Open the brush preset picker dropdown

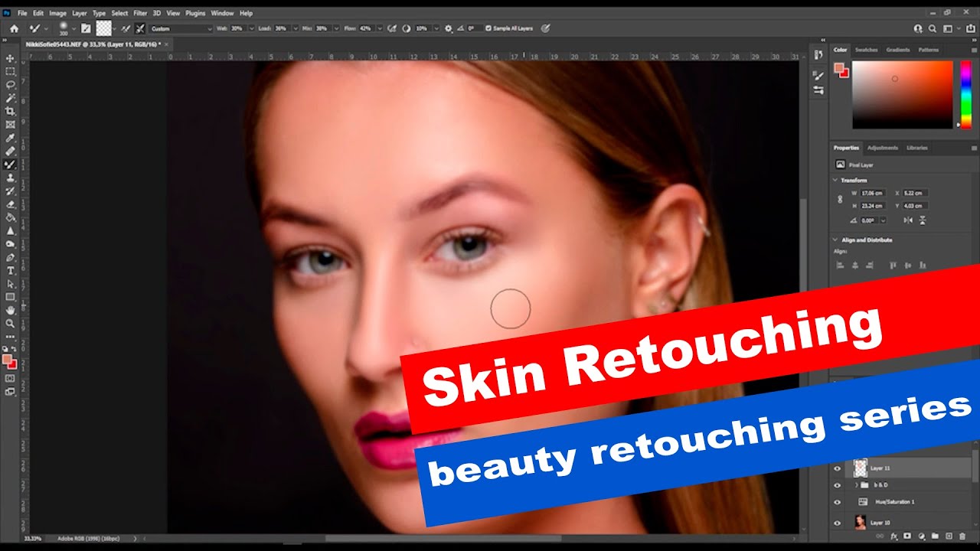pos(74,28)
